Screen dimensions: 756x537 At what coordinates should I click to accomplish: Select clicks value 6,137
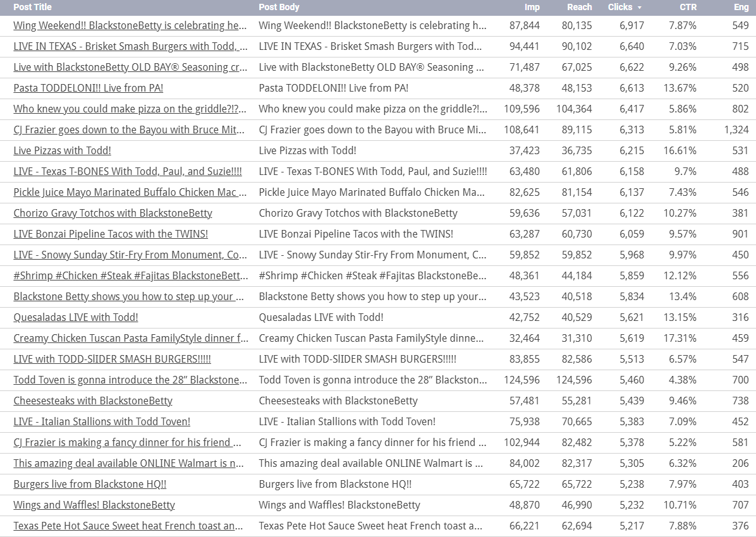coord(631,192)
